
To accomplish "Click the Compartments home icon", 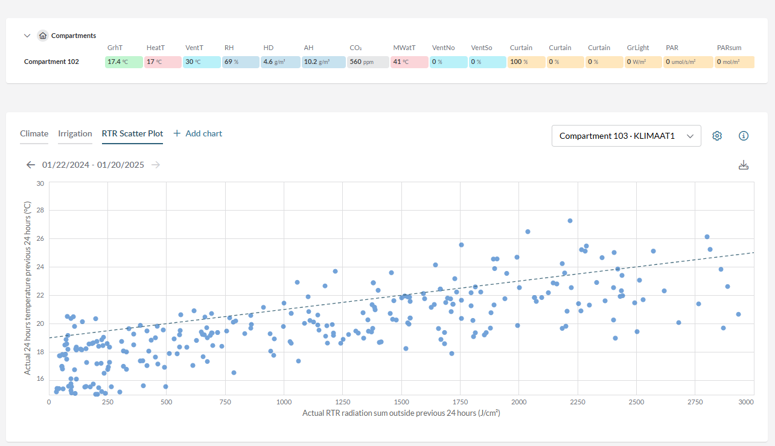I will 43,36.
